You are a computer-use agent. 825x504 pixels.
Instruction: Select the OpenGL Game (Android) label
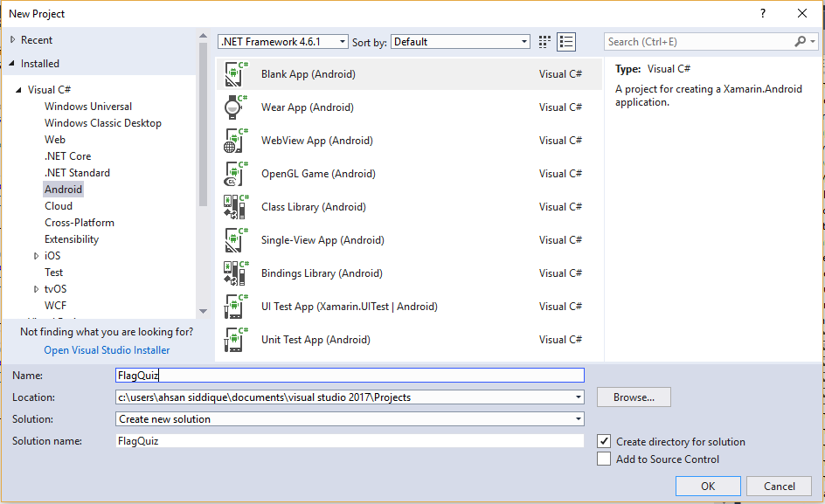318,174
